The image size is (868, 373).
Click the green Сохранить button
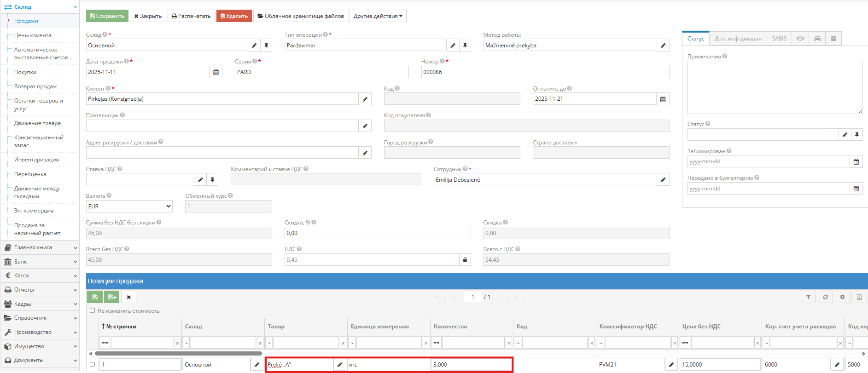107,16
